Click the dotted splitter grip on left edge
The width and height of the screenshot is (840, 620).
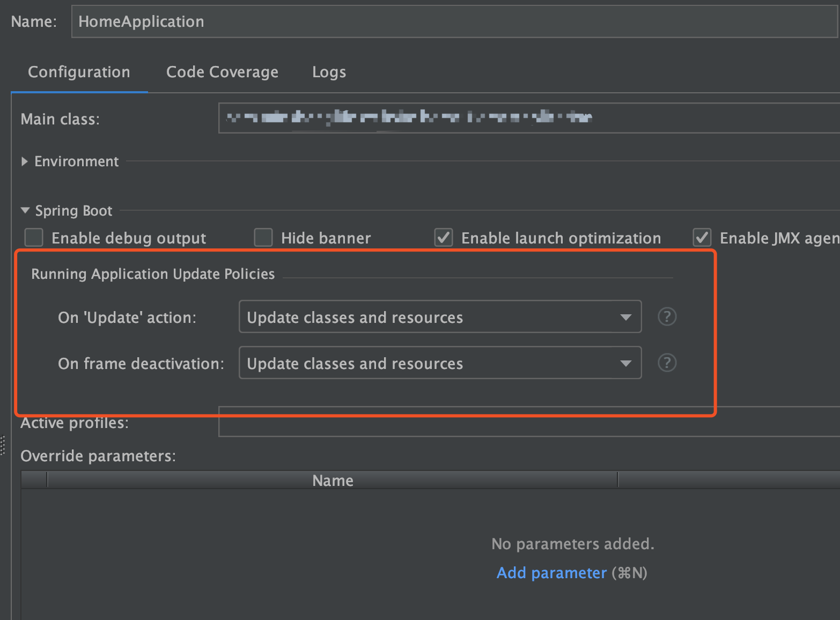(x=3, y=445)
